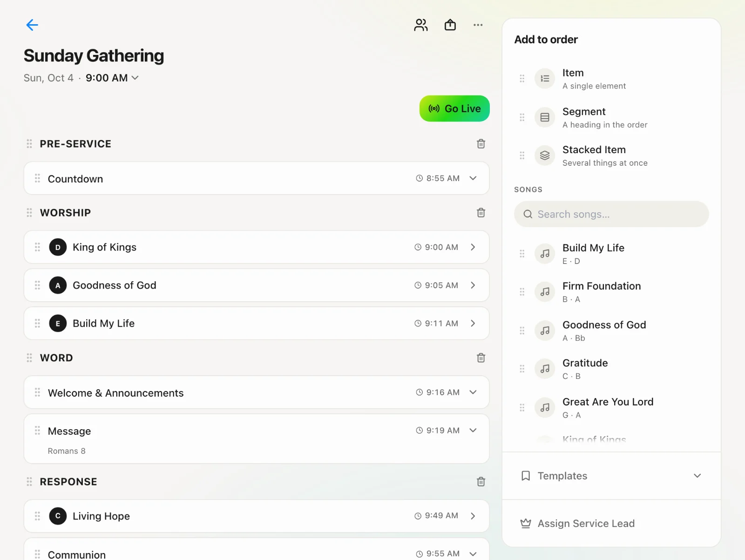The height and width of the screenshot is (560, 745).
Task: Click the PRE-SERVICE segment heading
Action: click(75, 144)
